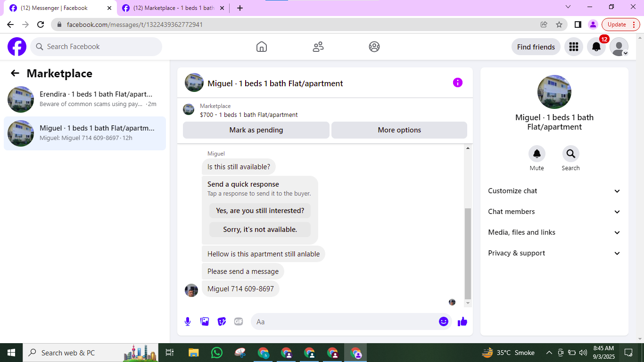
Task: Click the Search web & PC taskbar box
Action: pos(91,353)
